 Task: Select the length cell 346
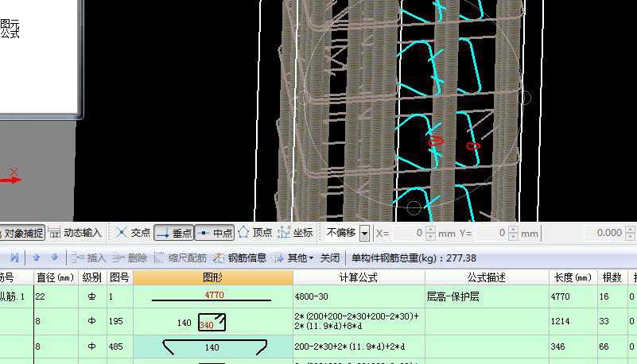[573, 347]
